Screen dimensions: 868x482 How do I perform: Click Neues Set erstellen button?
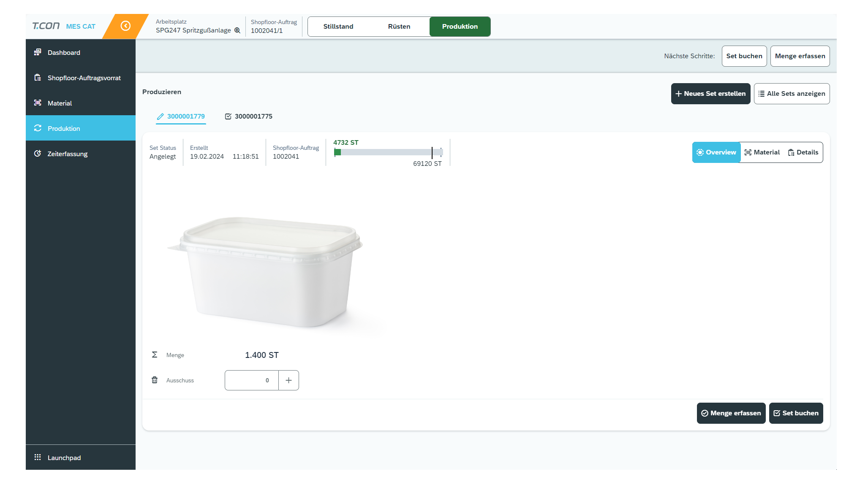pos(710,94)
